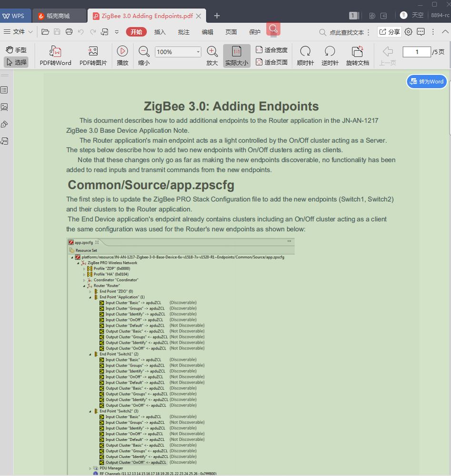Select the 保护 ribbon tab
The height and width of the screenshot is (476, 451).
[255, 32]
